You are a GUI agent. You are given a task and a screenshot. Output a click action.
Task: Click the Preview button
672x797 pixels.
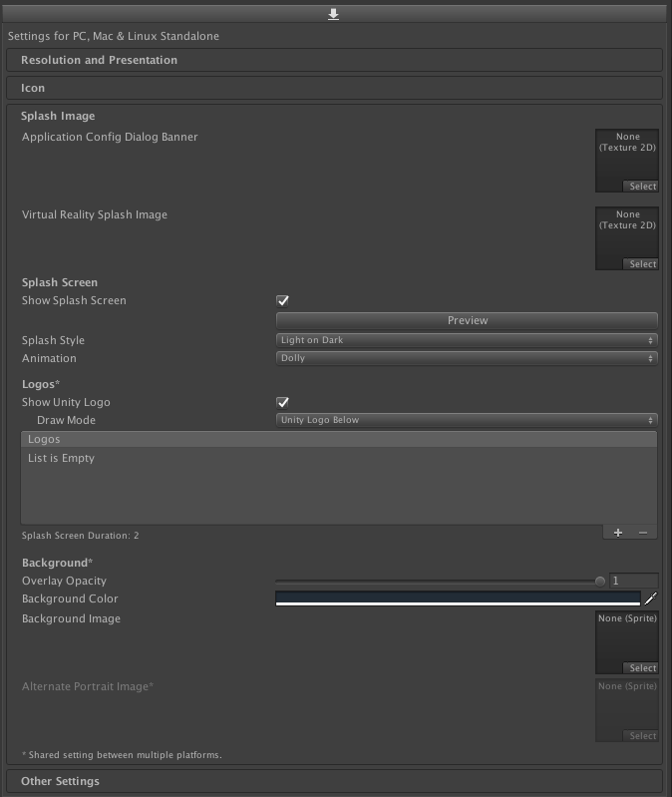pos(467,320)
